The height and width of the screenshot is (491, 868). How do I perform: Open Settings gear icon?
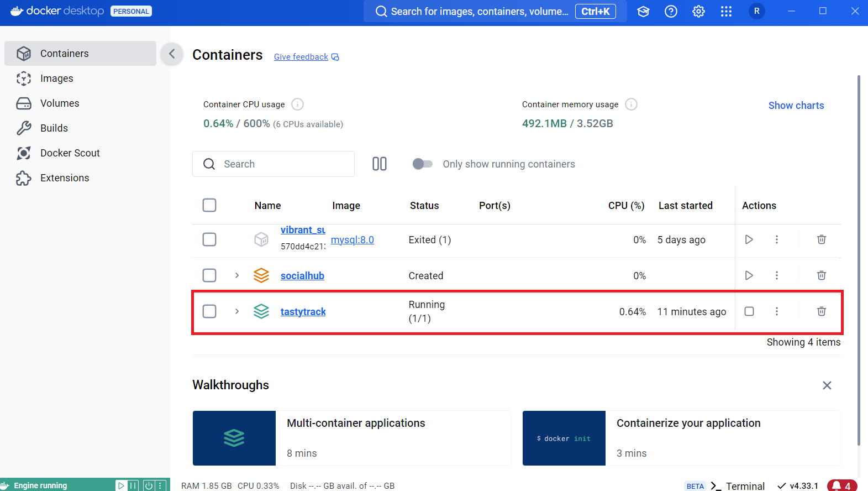[x=698, y=11]
